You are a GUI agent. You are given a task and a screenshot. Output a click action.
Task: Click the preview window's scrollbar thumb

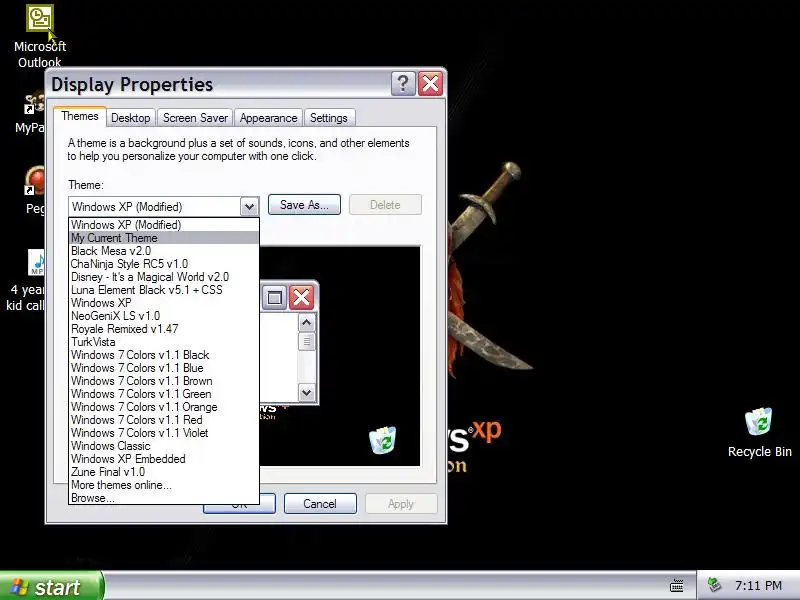click(x=307, y=341)
